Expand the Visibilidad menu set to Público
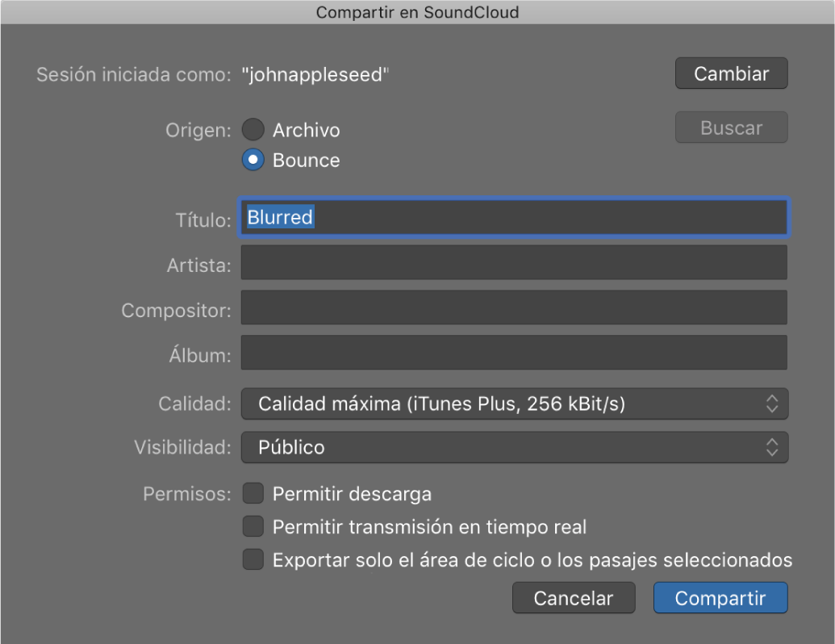835x644 pixels. [514, 447]
